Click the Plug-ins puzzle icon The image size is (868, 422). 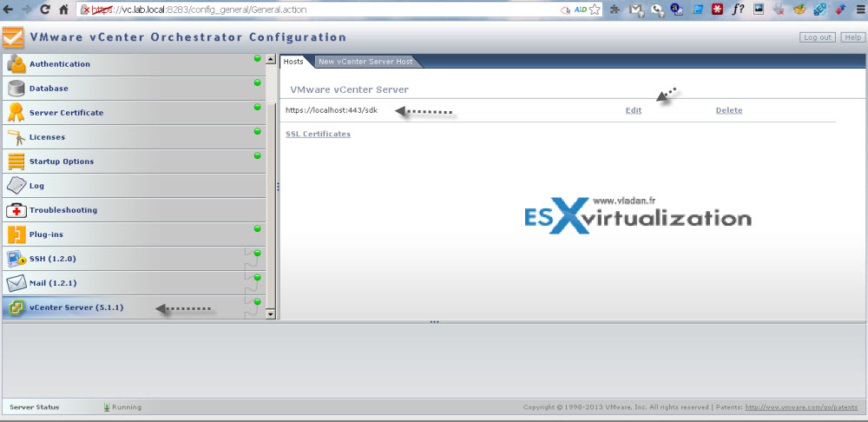(x=16, y=234)
